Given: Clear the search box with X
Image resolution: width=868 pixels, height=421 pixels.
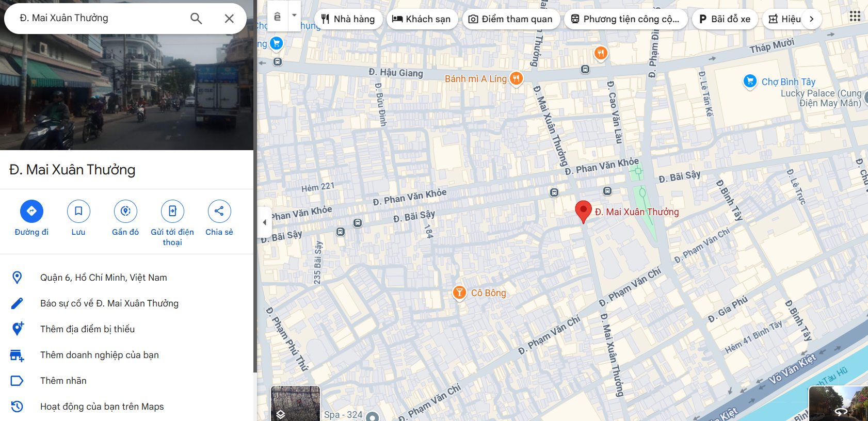Looking at the screenshot, I should coord(229,19).
